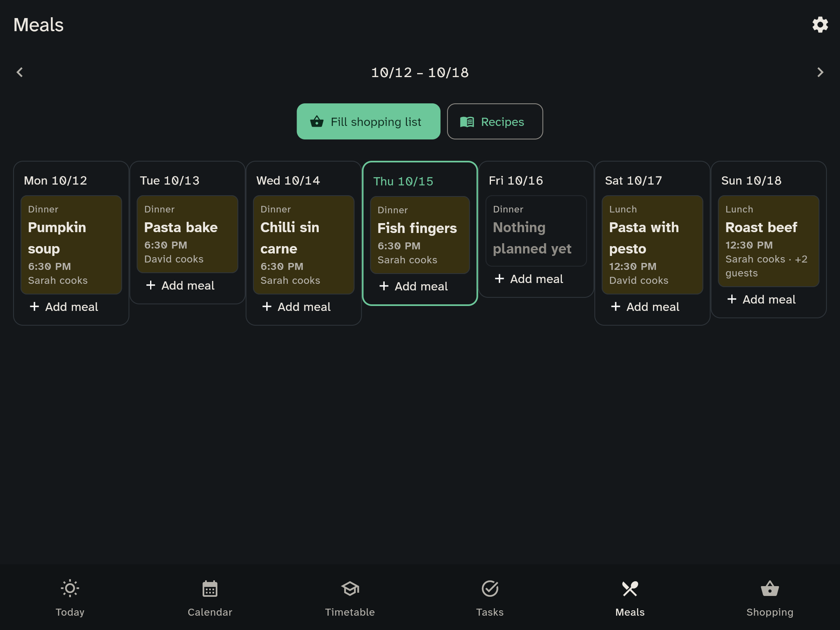Switch to the Tasks tab
The width and height of the screenshot is (840, 630).
[x=490, y=598]
